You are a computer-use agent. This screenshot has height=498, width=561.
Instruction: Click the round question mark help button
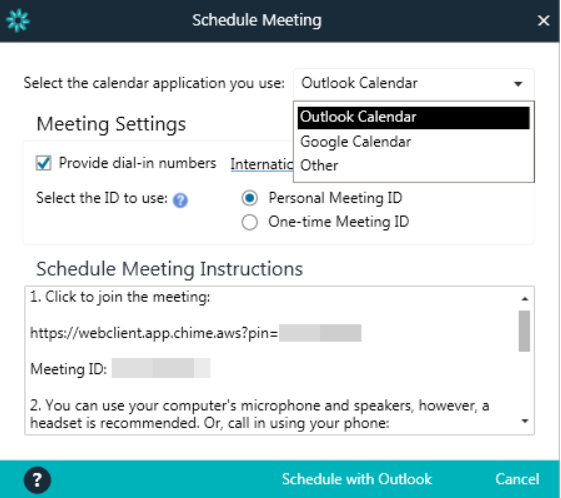(37, 479)
